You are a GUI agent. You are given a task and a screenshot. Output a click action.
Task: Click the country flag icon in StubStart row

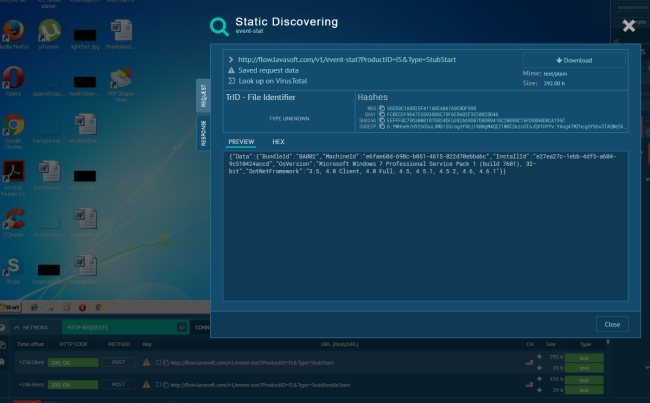(529, 363)
